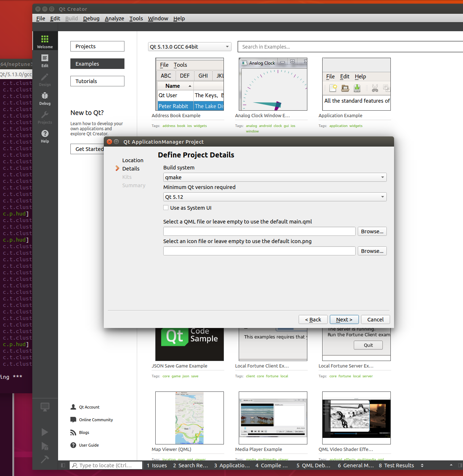Open the Blogs RSS link

tap(84, 432)
